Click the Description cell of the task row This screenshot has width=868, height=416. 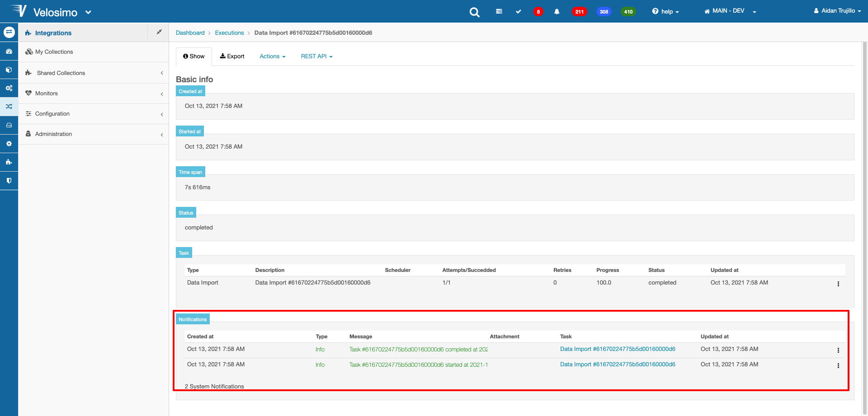tap(313, 283)
